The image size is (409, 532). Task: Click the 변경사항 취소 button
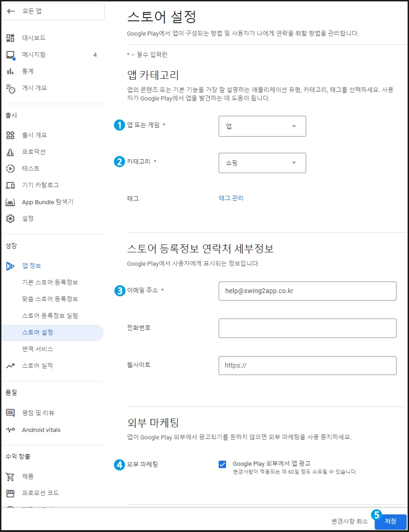(350, 521)
